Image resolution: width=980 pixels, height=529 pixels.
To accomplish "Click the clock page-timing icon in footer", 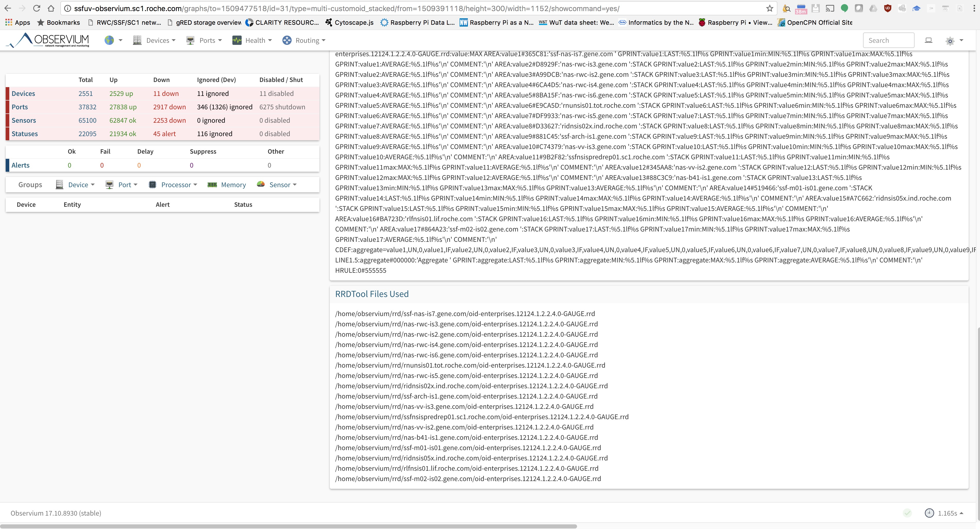I will coord(929,513).
